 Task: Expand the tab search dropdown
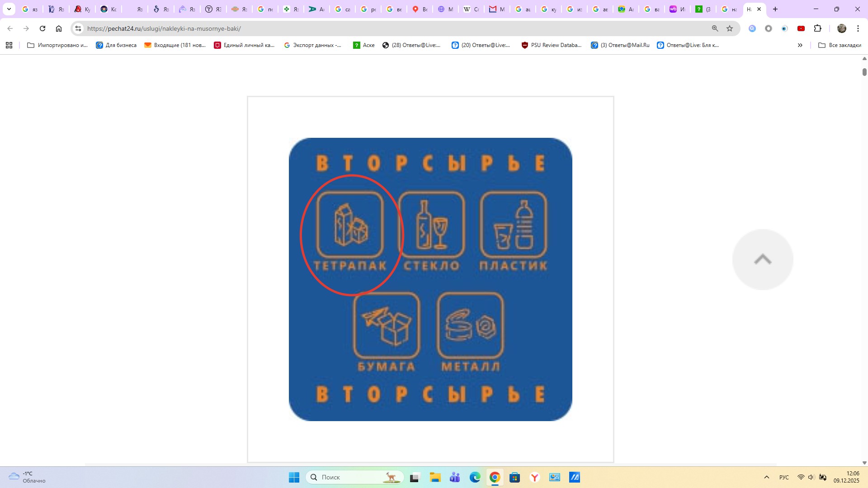(x=9, y=9)
